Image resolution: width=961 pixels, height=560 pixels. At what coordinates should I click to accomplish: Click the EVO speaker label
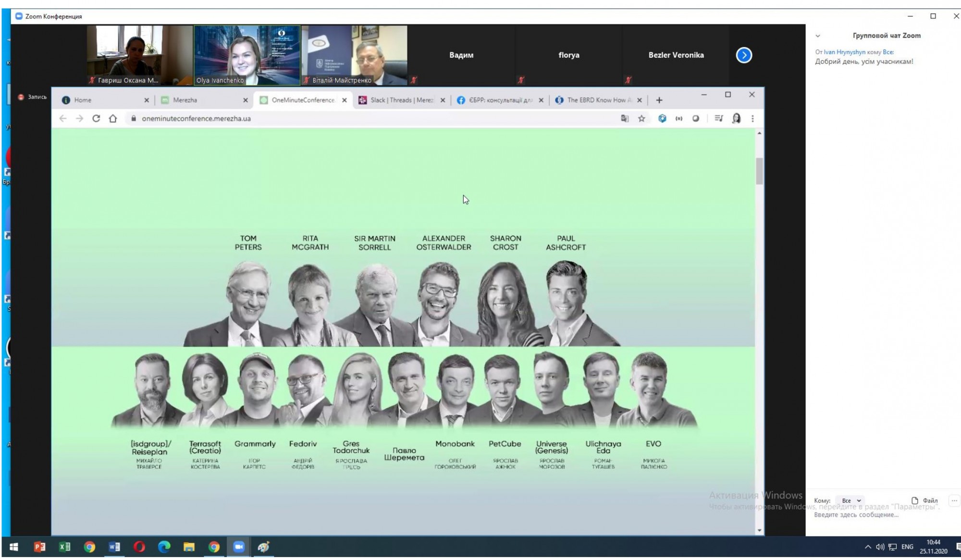point(653,444)
